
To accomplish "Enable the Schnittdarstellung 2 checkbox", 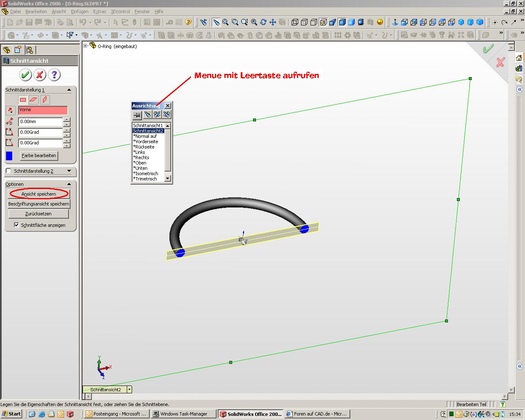I will [9, 171].
